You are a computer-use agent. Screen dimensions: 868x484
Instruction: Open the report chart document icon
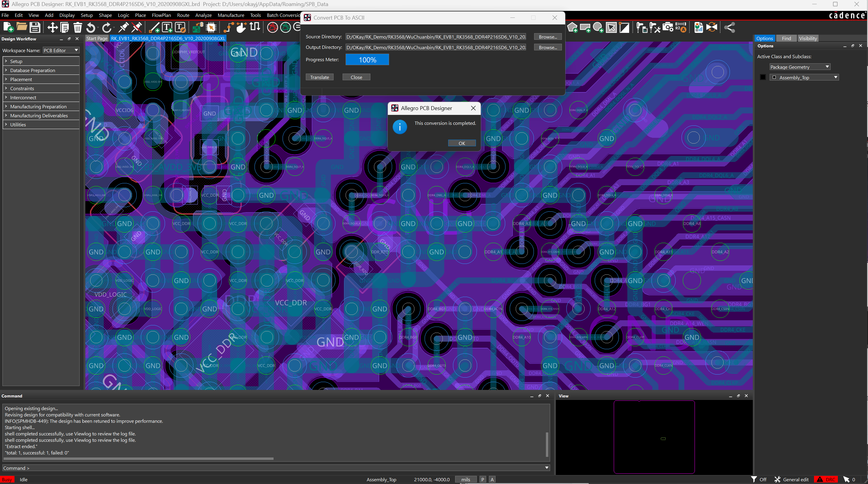(699, 27)
